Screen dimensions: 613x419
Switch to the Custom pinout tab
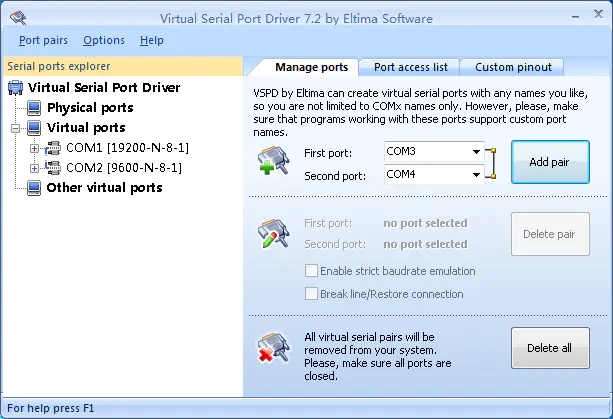(513, 67)
